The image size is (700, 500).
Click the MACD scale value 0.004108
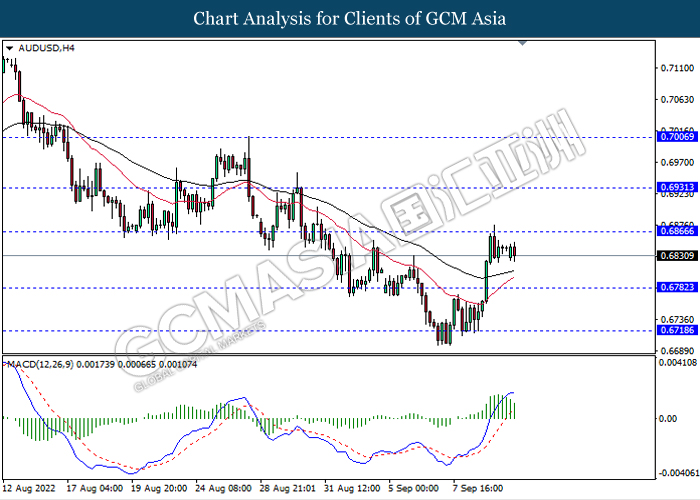pos(678,362)
